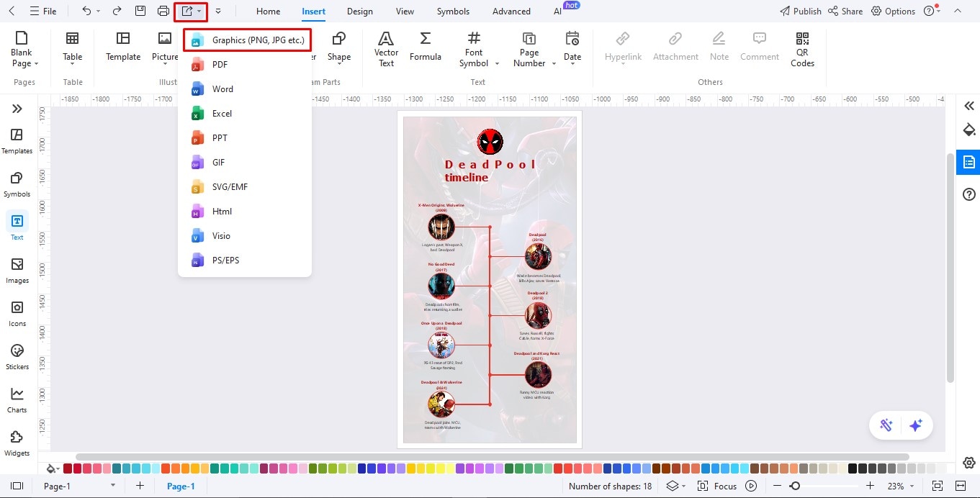Go back with the left chevron
This screenshot has width=980, height=498.
point(12,11)
